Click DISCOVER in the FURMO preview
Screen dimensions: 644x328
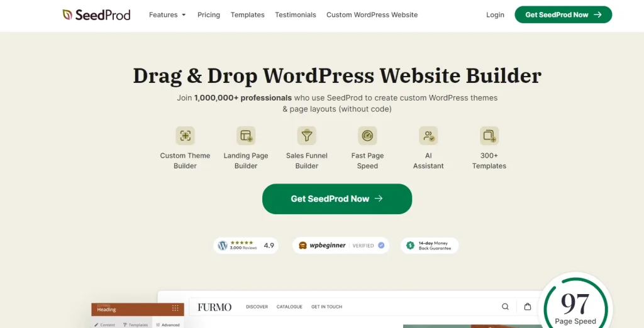point(257,307)
